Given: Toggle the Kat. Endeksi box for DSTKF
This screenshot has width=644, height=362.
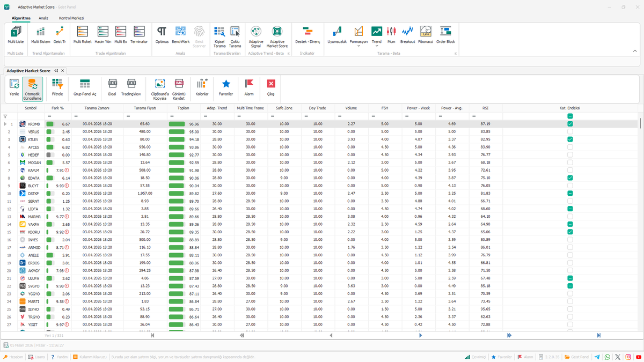Looking at the screenshot, I should [x=570, y=193].
